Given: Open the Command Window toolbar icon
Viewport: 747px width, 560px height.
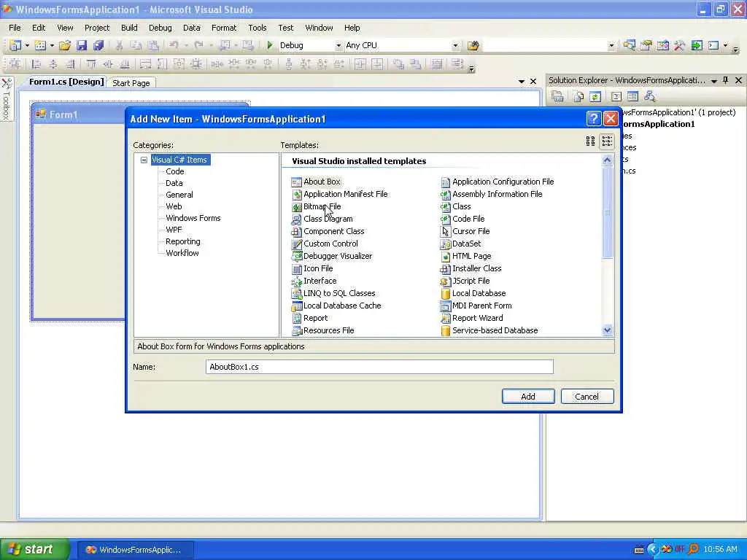Looking at the screenshot, I should click(x=713, y=45).
